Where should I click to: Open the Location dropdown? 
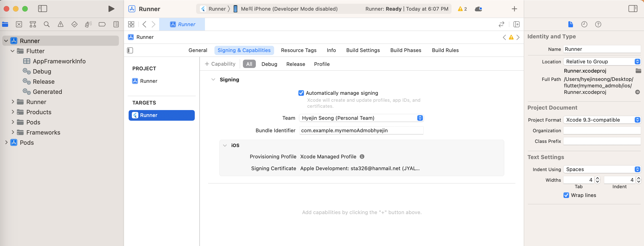point(602,62)
